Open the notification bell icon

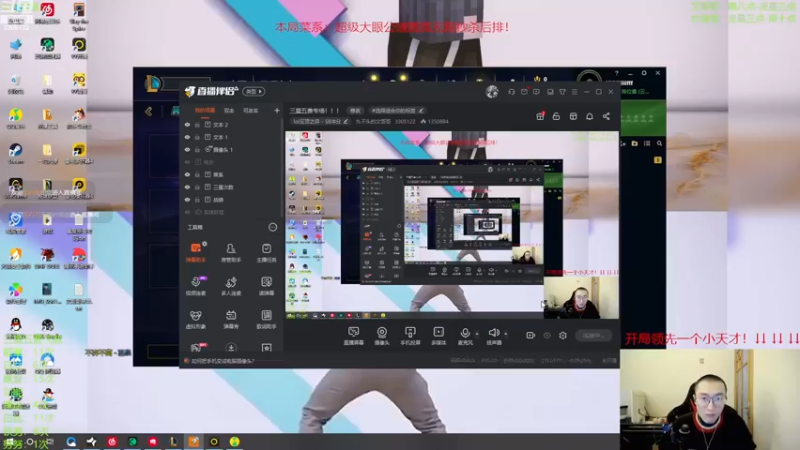point(589,116)
